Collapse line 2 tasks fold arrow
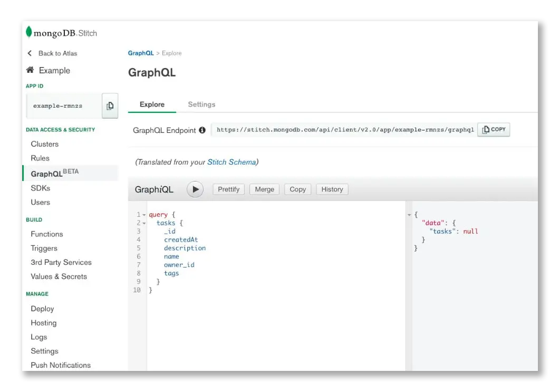Image resolution: width=559 pixels, height=392 pixels. click(144, 223)
